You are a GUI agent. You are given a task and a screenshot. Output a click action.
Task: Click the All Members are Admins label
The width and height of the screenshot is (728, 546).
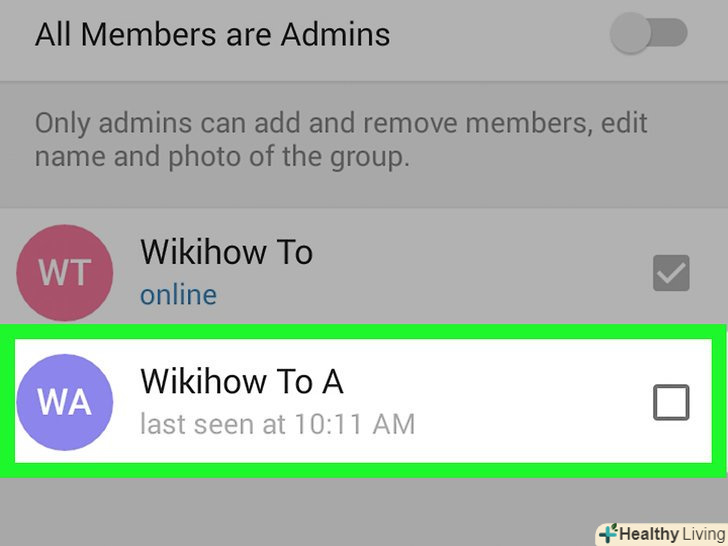coord(213,34)
